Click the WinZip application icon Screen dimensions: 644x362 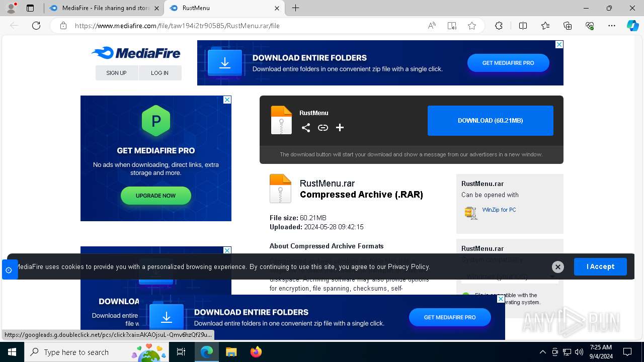pyautogui.click(x=470, y=213)
